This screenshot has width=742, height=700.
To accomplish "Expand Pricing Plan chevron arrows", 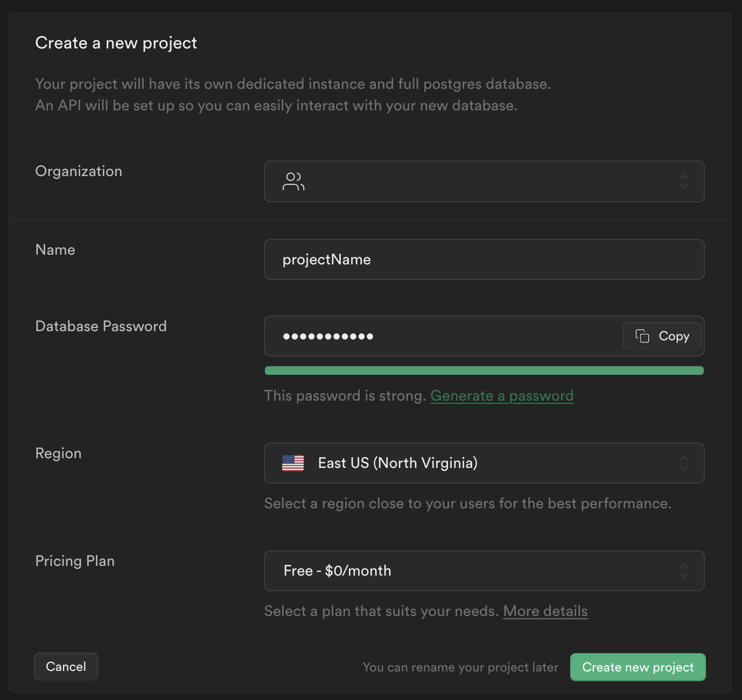I will click(x=684, y=571).
